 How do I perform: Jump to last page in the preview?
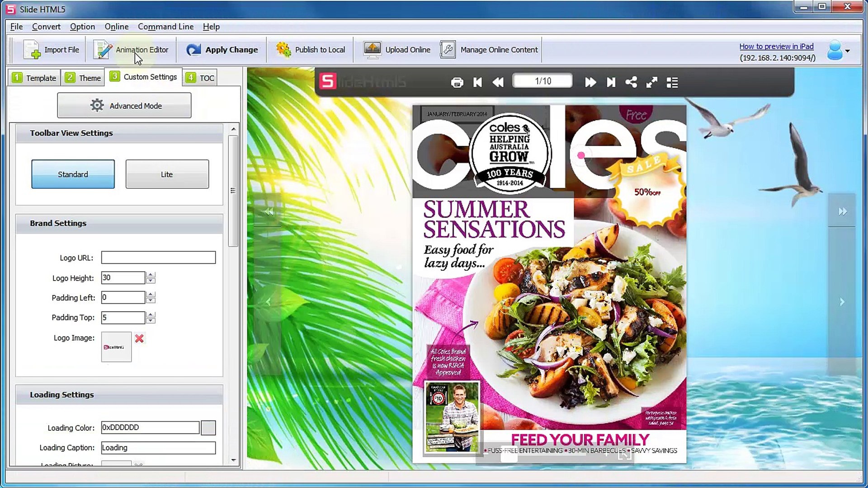(x=611, y=82)
